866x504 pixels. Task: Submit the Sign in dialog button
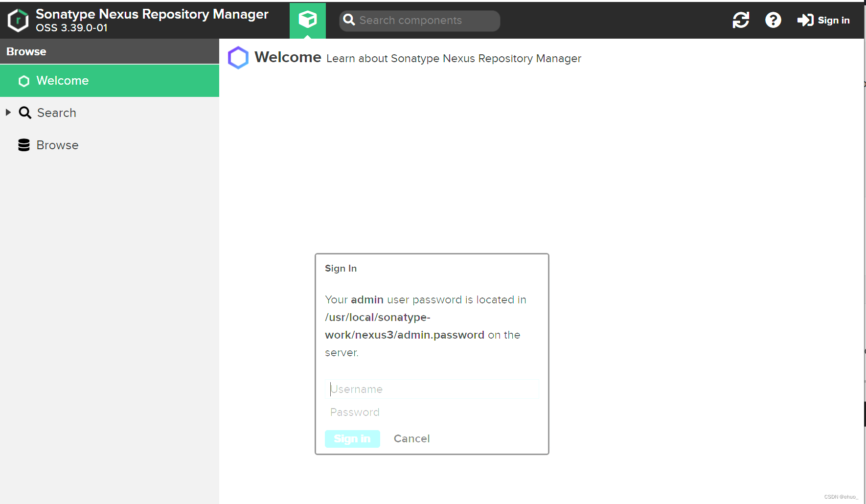tap(352, 439)
